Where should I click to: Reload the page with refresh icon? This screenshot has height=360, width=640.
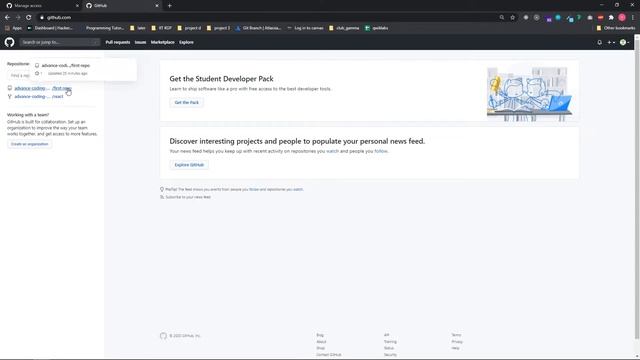(29, 18)
